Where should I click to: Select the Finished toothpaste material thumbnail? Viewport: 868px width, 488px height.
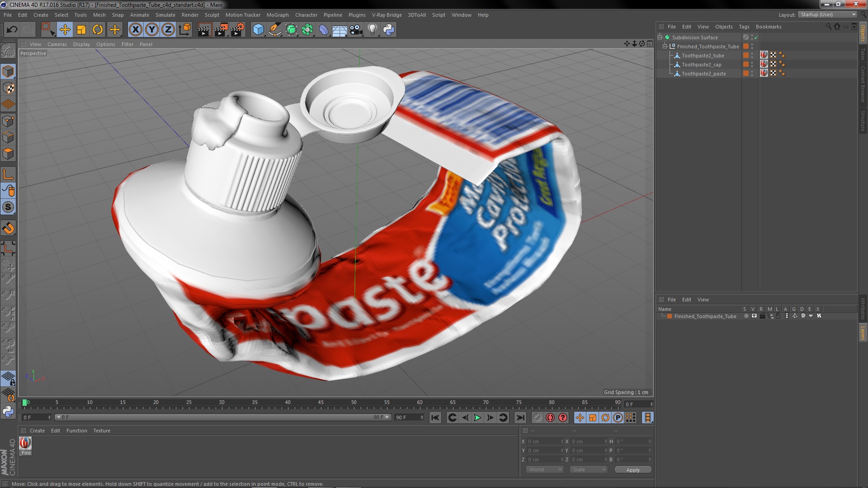[x=25, y=443]
